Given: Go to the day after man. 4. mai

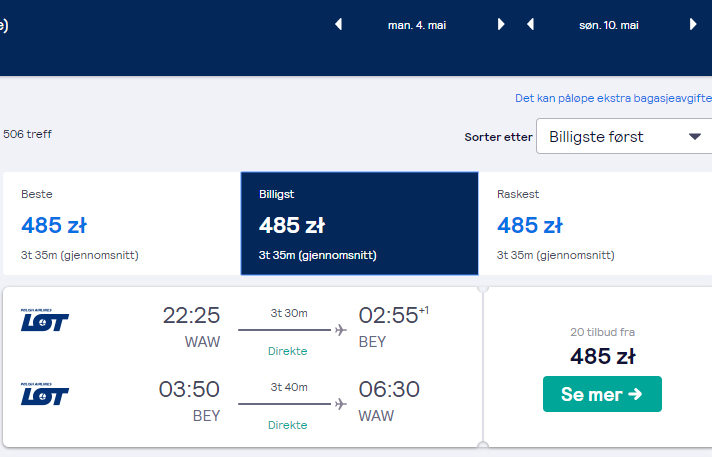Looking at the screenshot, I should click(x=501, y=25).
